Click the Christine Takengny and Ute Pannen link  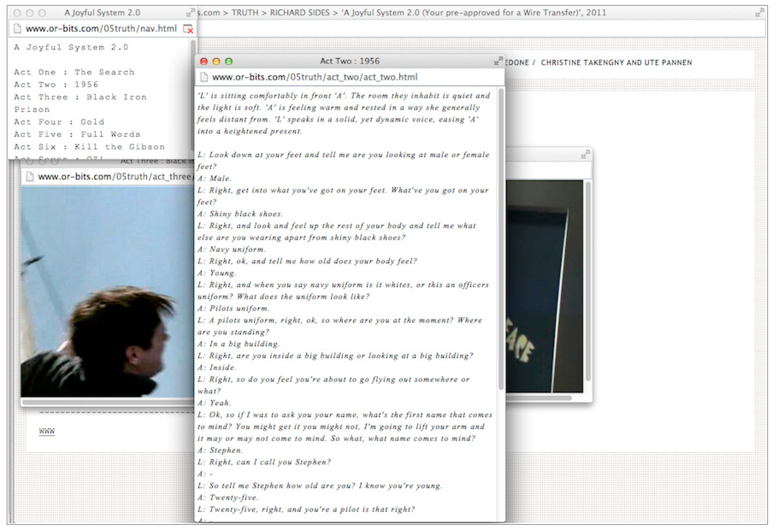coord(616,62)
